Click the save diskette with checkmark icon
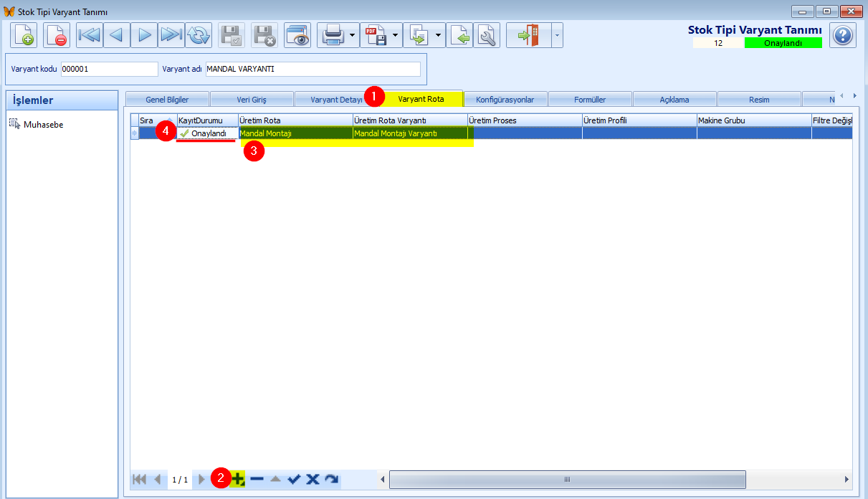 click(232, 35)
